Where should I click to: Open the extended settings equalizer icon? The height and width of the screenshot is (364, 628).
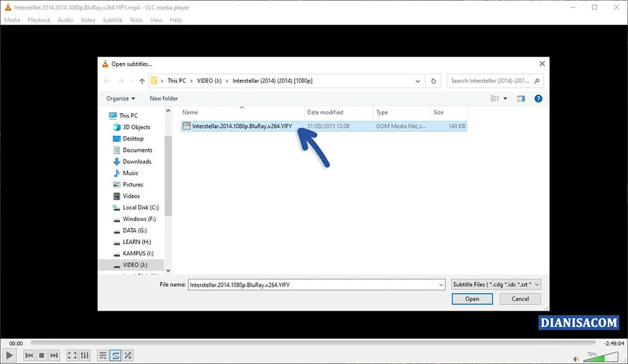[x=84, y=355]
